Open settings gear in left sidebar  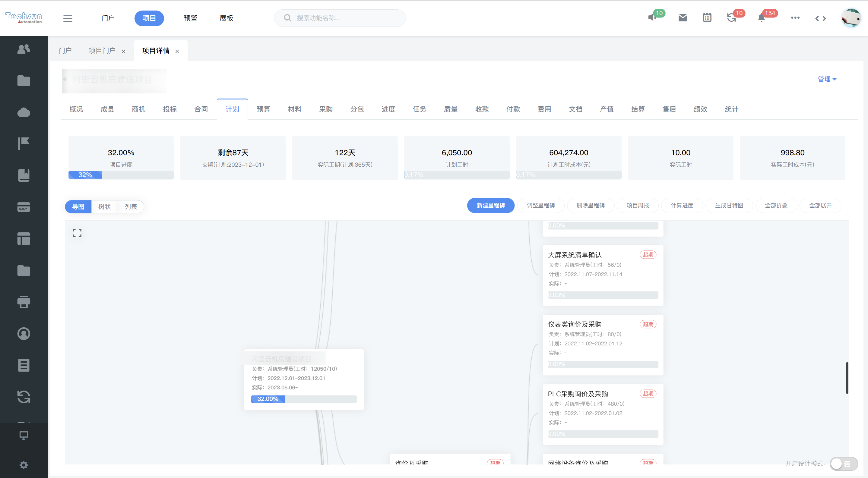(24, 465)
